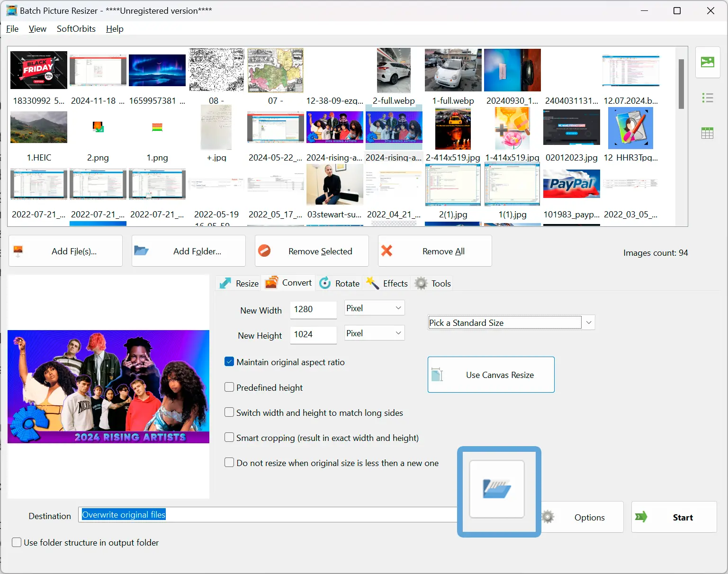This screenshot has height=574, width=728.
Task: Select the 08 - noise pattern thumbnail
Action: [x=216, y=70]
